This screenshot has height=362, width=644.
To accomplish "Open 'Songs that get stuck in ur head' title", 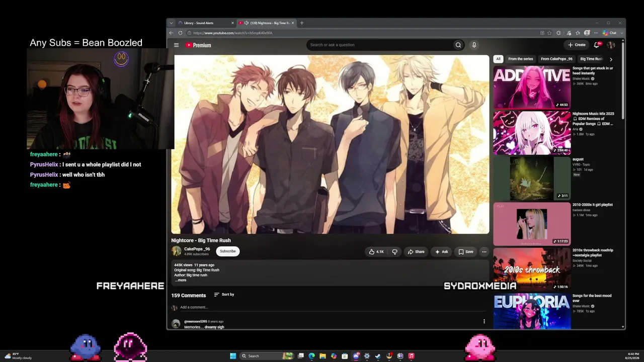I will (x=593, y=70).
